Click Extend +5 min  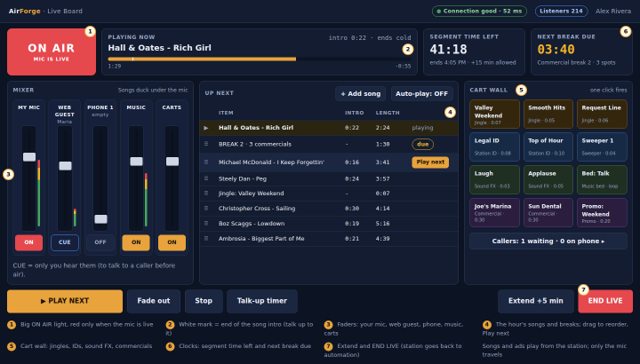click(536, 301)
